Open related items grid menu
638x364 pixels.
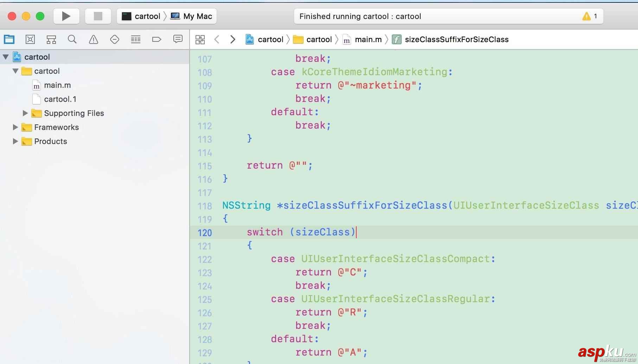tap(200, 39)
